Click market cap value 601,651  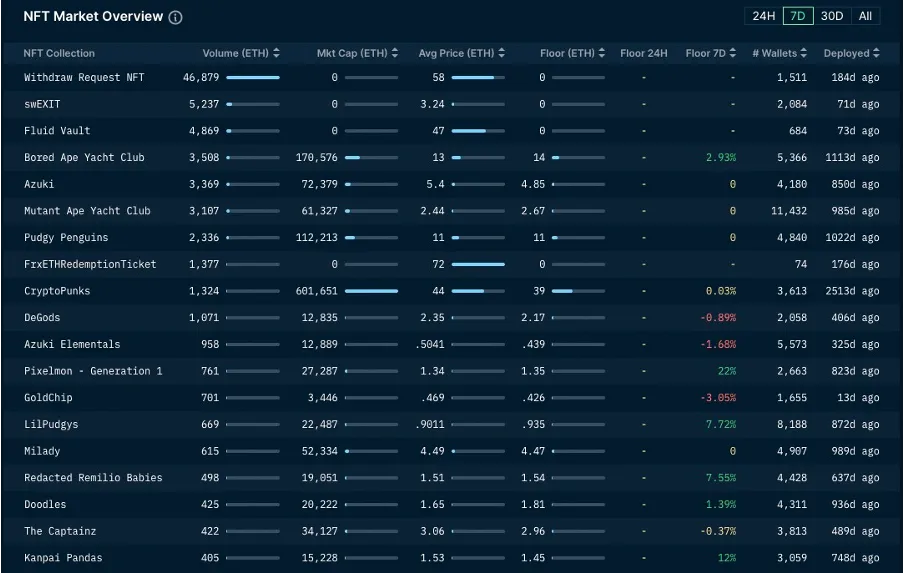click(317, 291)
